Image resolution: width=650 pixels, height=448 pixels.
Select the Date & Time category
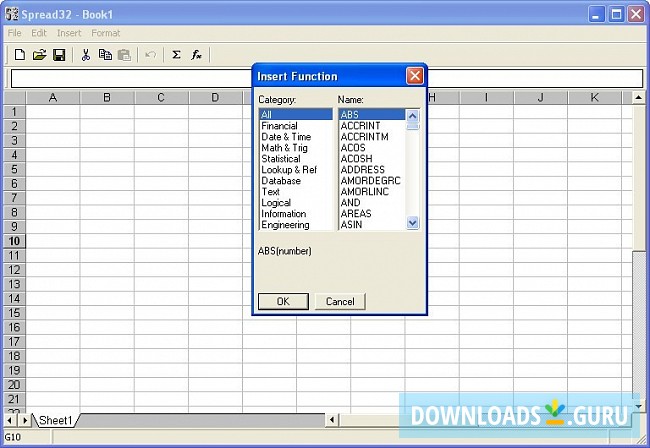tap(296, 137)
